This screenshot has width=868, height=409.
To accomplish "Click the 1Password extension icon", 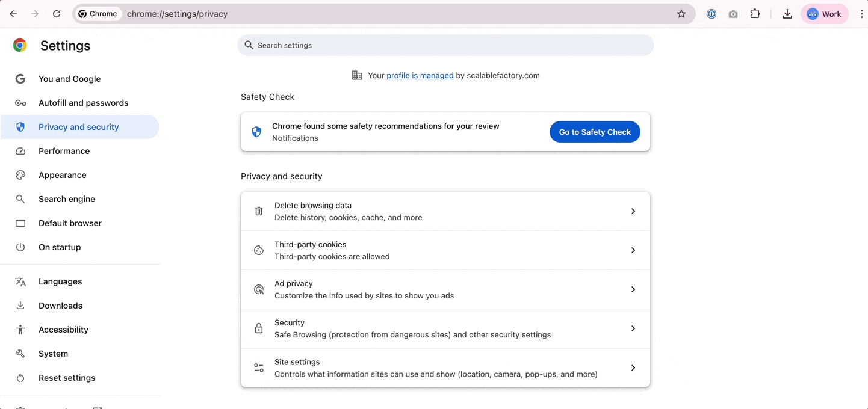I will coord(711,14).
